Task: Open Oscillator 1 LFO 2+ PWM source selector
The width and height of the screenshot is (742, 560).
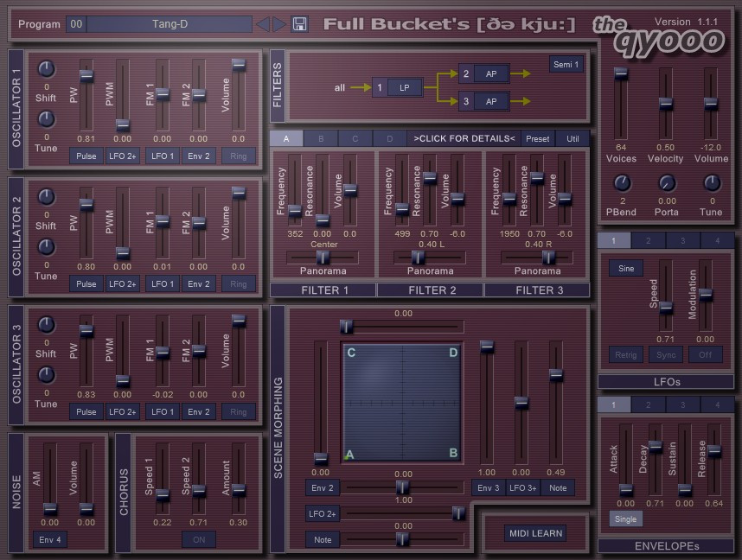Action: [123, 156]
